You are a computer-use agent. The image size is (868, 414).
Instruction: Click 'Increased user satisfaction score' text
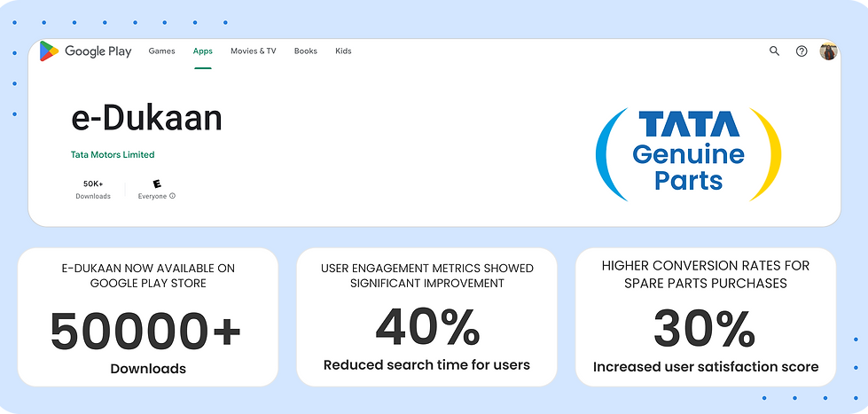pos(706,367)
